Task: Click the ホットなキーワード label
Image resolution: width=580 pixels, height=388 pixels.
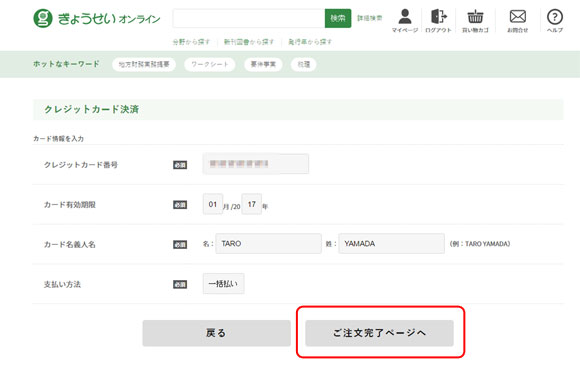Action: click(x=66, y=64)
